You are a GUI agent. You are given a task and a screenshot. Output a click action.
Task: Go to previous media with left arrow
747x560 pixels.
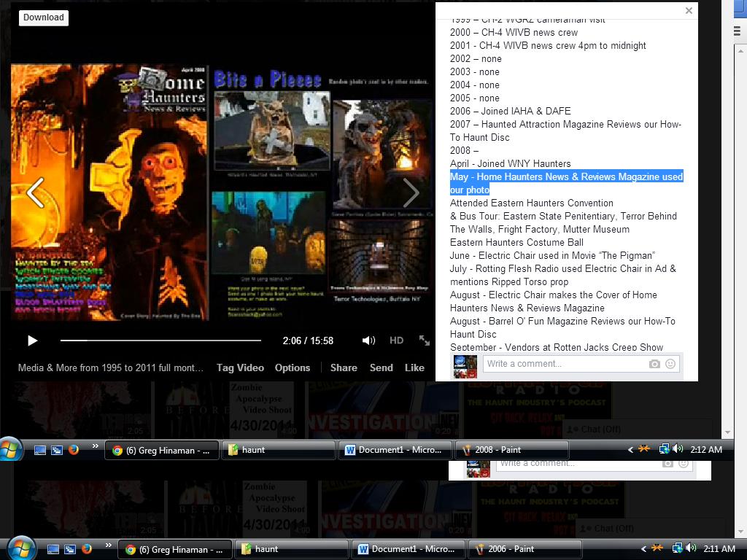coord(35,192)
